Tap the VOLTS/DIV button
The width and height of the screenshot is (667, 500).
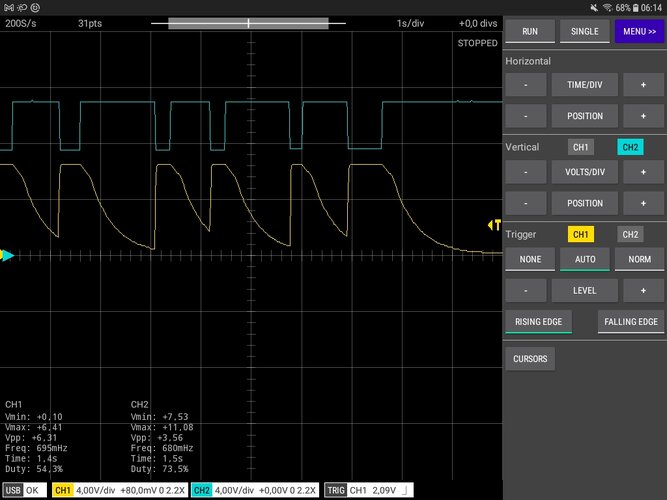pyautogui.click(x=584, y=172)
